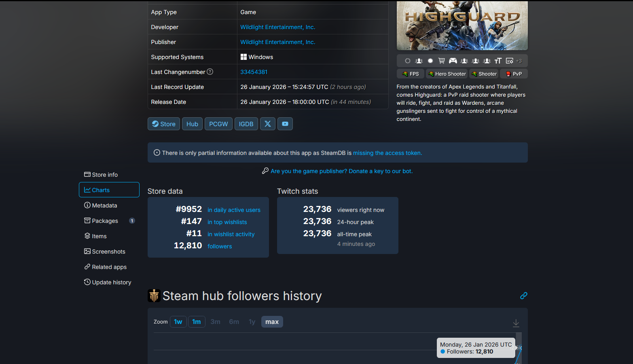The image size is (633, 364).
Task: Click the '#11' wishlist activity rank
Action: tap(194, 233)
